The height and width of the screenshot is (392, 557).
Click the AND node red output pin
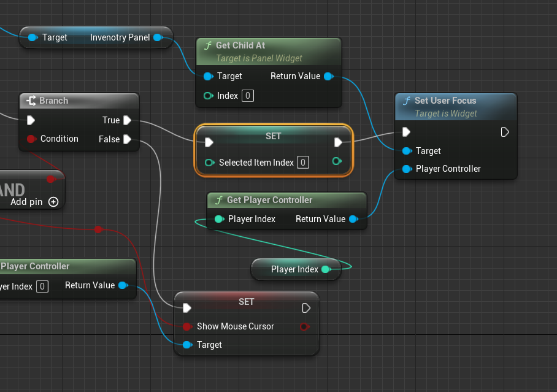[x=51, y=179]
